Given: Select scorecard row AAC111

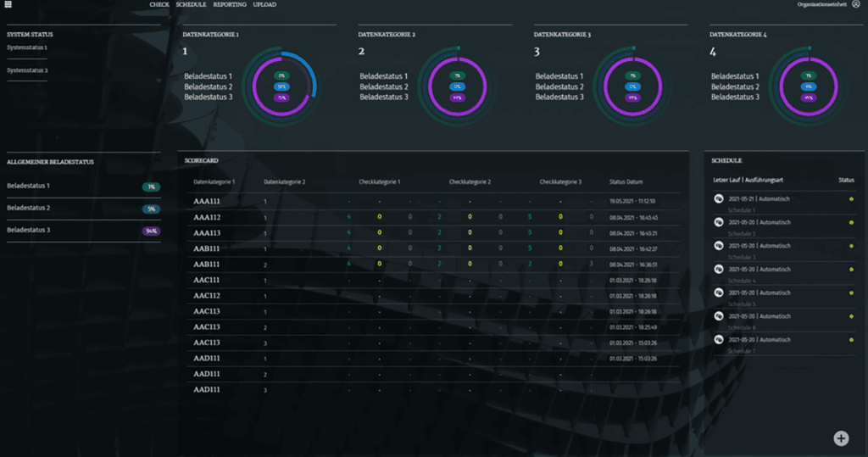Looking at the screenshot, I should [x=433, y=280].
